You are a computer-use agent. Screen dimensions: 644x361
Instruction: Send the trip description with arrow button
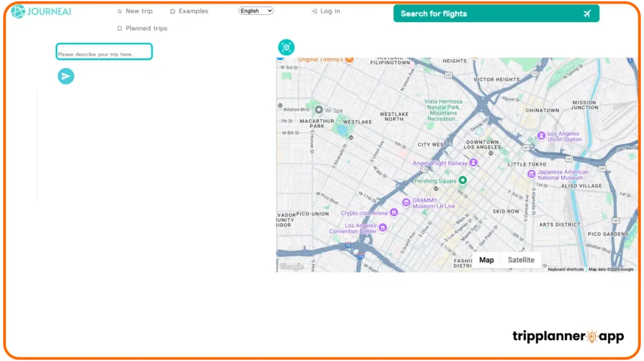tap(65, 76)
